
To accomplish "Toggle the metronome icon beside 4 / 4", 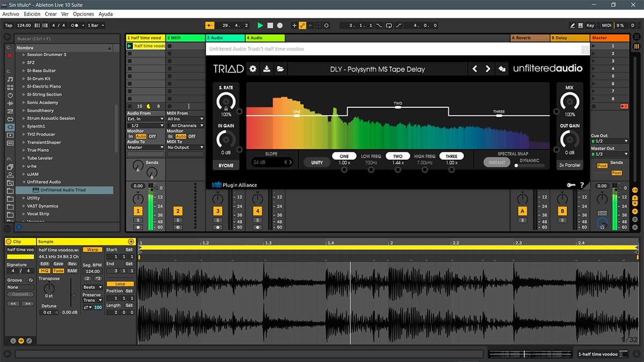I will tap(75, 25).
